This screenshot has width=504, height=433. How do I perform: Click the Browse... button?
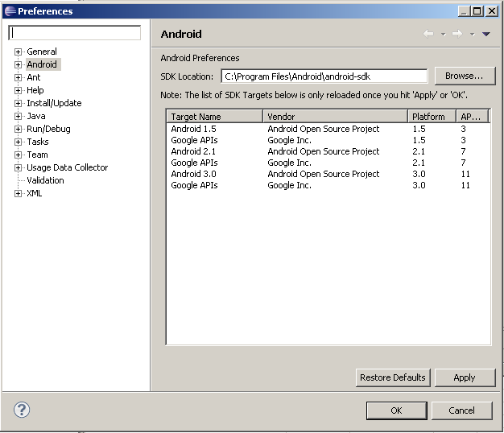click(x=465, y=76)
